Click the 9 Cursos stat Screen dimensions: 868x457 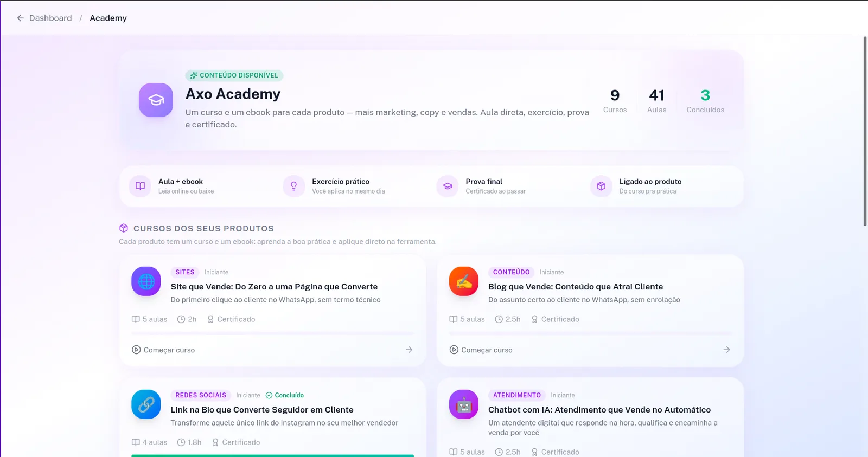pos(615,101)
